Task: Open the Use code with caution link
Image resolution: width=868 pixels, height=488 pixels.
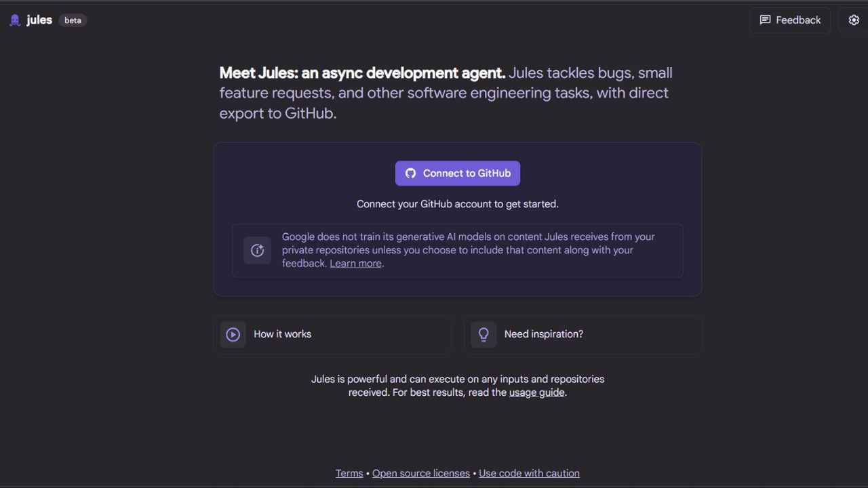Action: point(529,473)
